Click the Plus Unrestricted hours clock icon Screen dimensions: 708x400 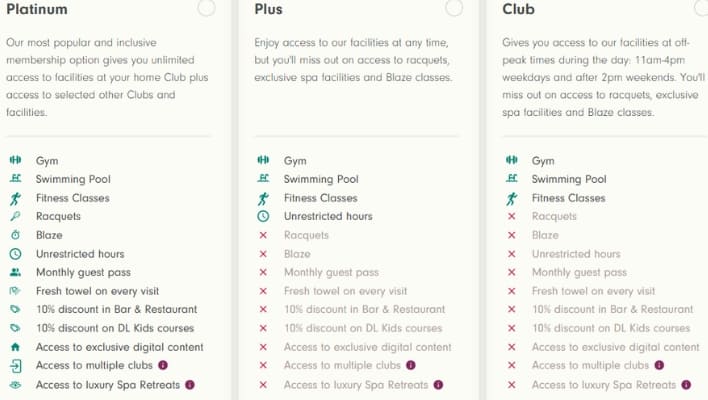[263, 217]
